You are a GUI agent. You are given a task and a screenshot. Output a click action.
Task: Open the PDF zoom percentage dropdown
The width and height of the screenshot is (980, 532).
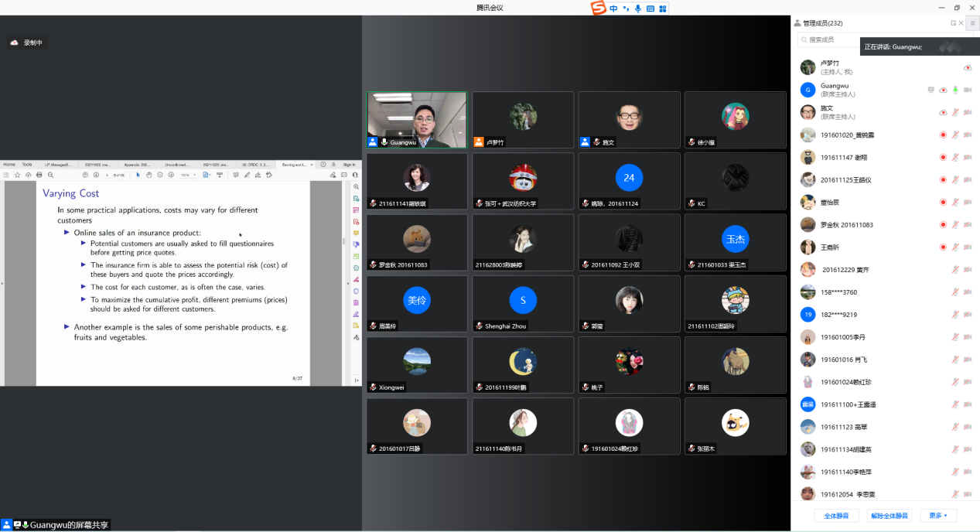point(188,175)
